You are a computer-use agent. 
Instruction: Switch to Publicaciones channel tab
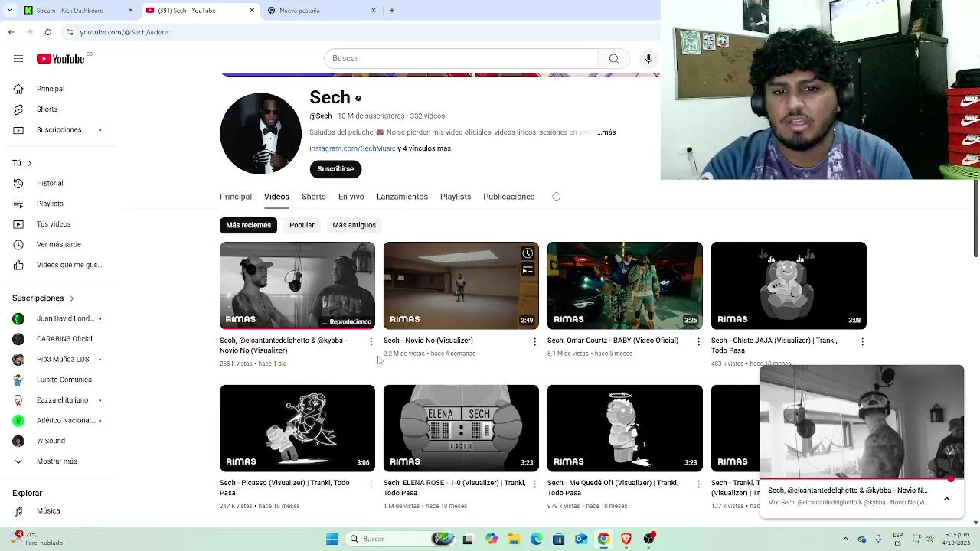click(x=509, y=197)
